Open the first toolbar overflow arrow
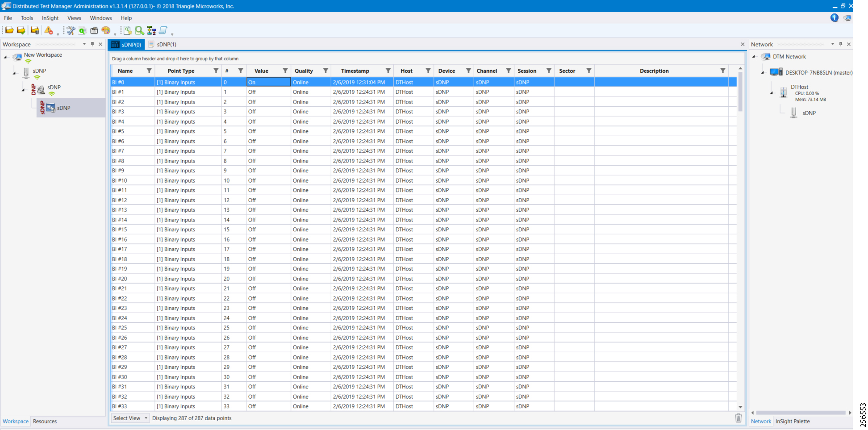Screen dimensions: 868x430 point(58,34)
